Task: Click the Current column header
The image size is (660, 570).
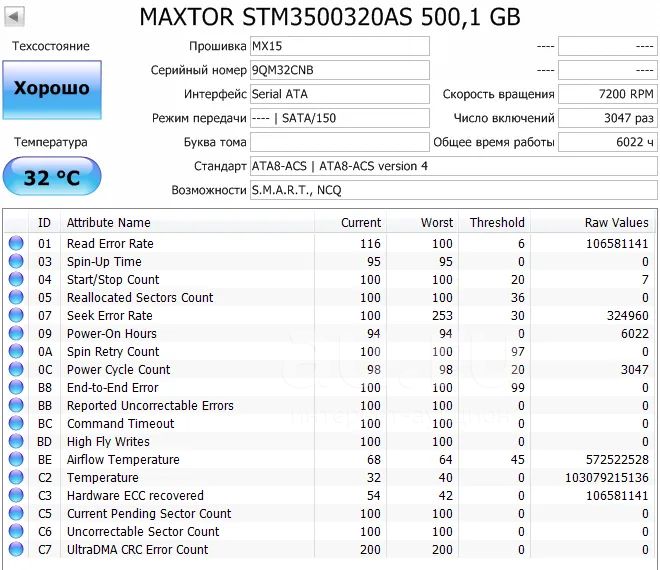Action: 350,222
